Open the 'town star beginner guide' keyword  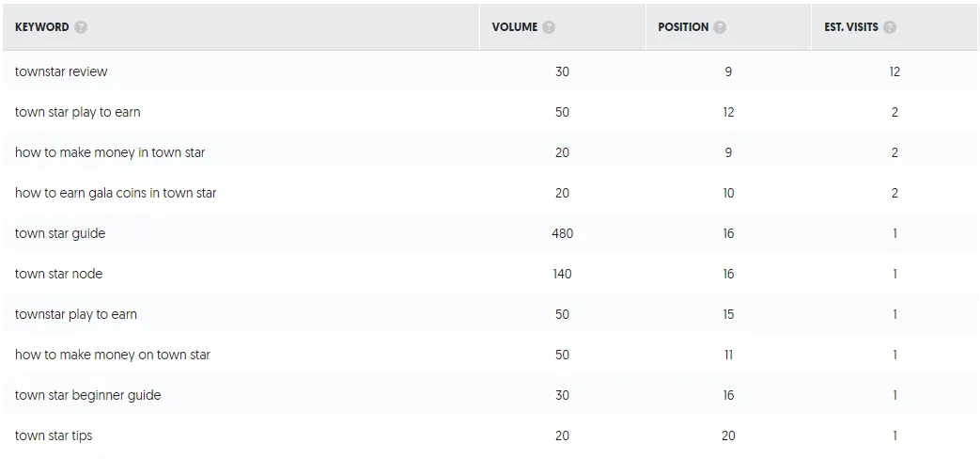(x=88, y=395)
